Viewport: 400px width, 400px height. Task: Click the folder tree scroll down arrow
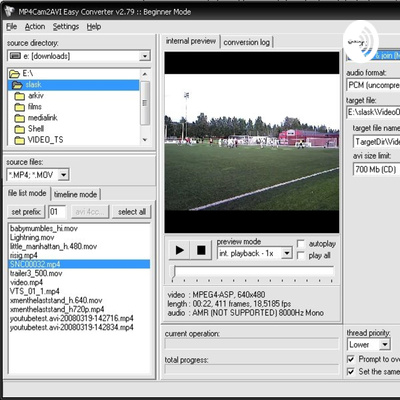tap(145, 140)
